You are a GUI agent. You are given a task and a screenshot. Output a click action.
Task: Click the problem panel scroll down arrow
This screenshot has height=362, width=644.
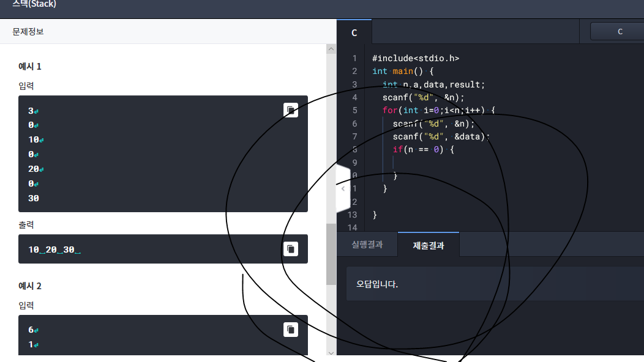click(331, 353)
